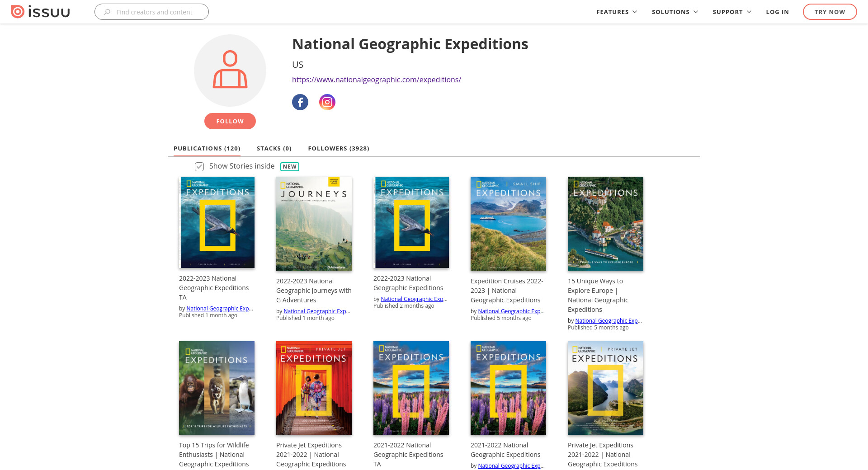Click the Issuu logo
The image size is (868, 470).
click(x=40, y=12)
